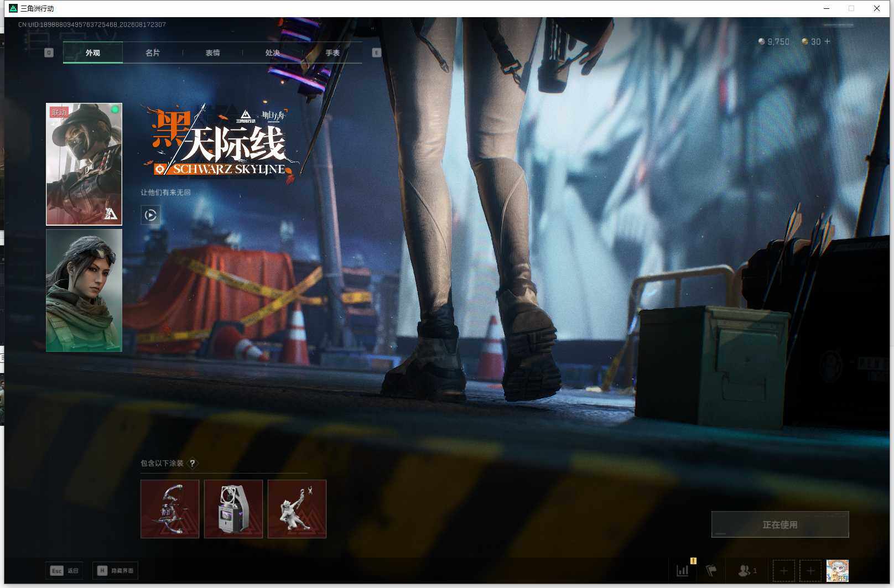Click the 正在使用 button
This screenshot has height=588, width=894.
780,524
